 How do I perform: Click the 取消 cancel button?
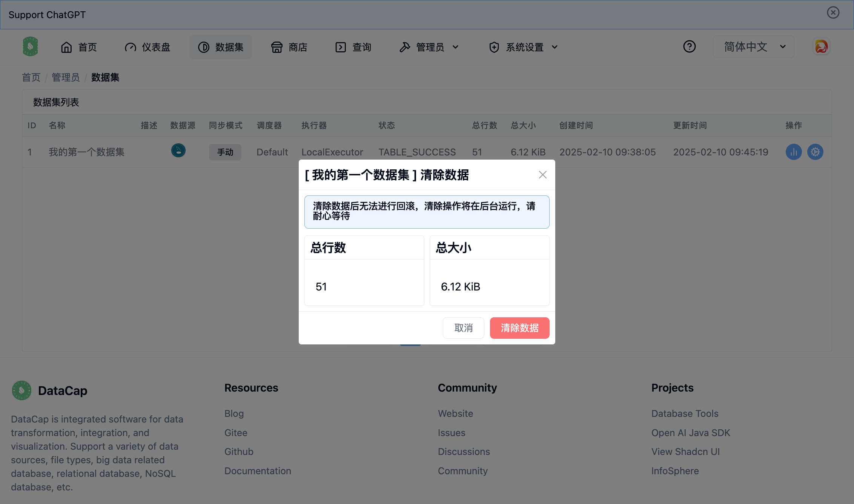point(463,328)
